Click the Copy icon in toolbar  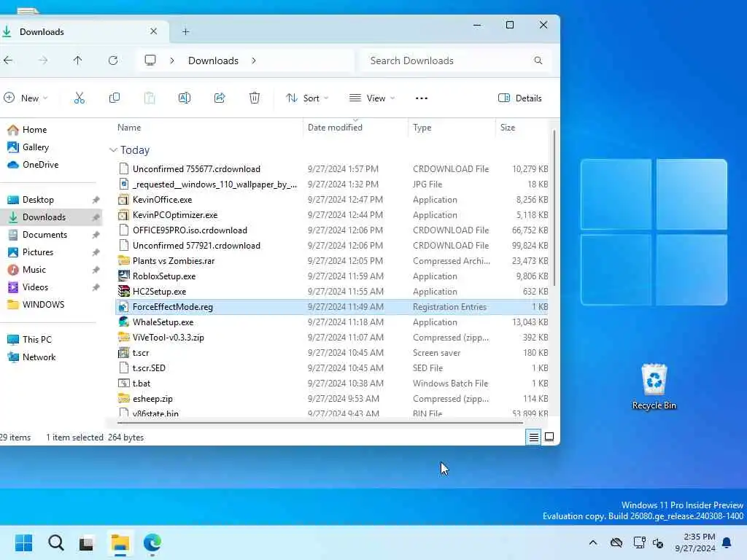click(x=115, y=98)
